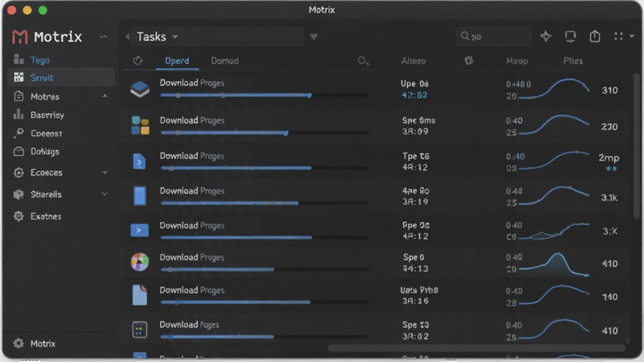Image resolution: width=644 pixels, height=362 pixels.
Task: Switch to the Domod tab
Action: coord(225,61)
